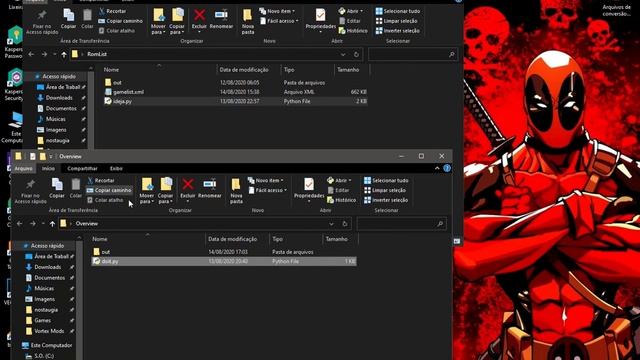The image size is (640, 360).
Task: Collapse the ribbon in the Overview window
Action: coord(437,168)
